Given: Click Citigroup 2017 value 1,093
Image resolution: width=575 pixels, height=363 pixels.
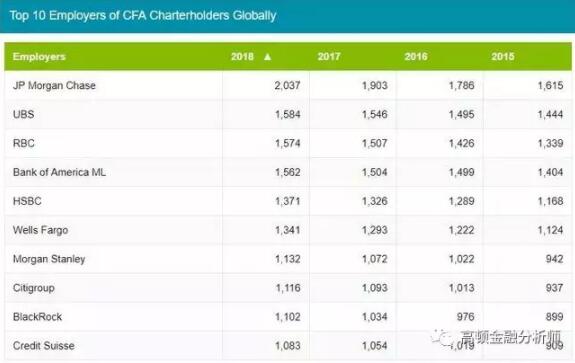Looking at the screenshot, I should coord(375,288).
